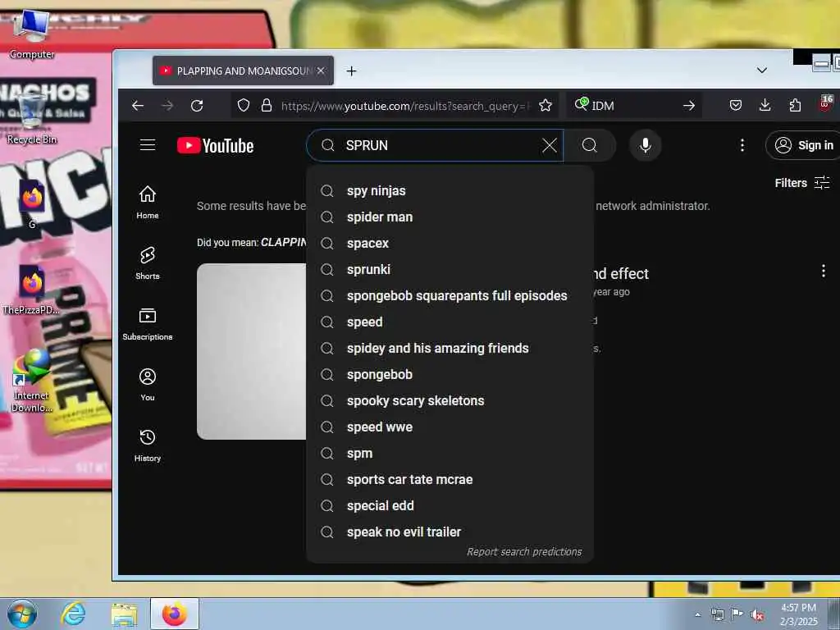This screenshot has width=840, height=630.
Task: Open the Firefox extensions puzzle icon
Action: [795, 106]
